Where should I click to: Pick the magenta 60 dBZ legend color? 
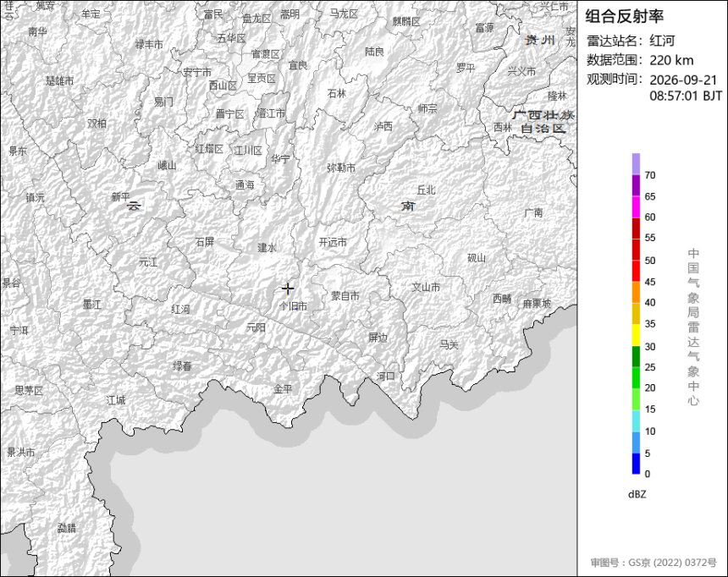(636, 206)
